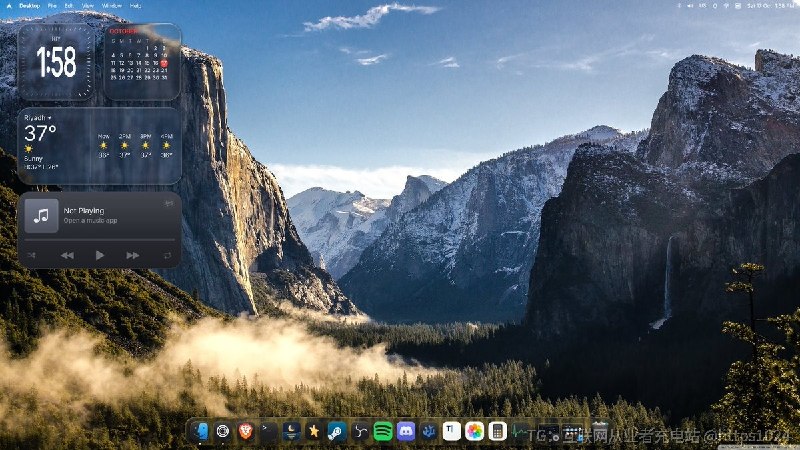Click the '4PM' hourly forecast column
Image resolution: width=800 pixels, height=450 pixels.
click(x=166, y=146)
